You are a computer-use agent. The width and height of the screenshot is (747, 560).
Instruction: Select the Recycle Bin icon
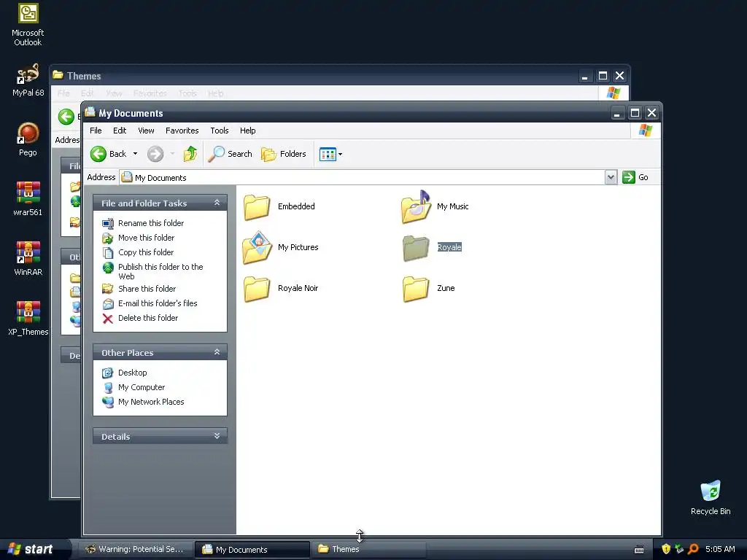tap(711, 497)
